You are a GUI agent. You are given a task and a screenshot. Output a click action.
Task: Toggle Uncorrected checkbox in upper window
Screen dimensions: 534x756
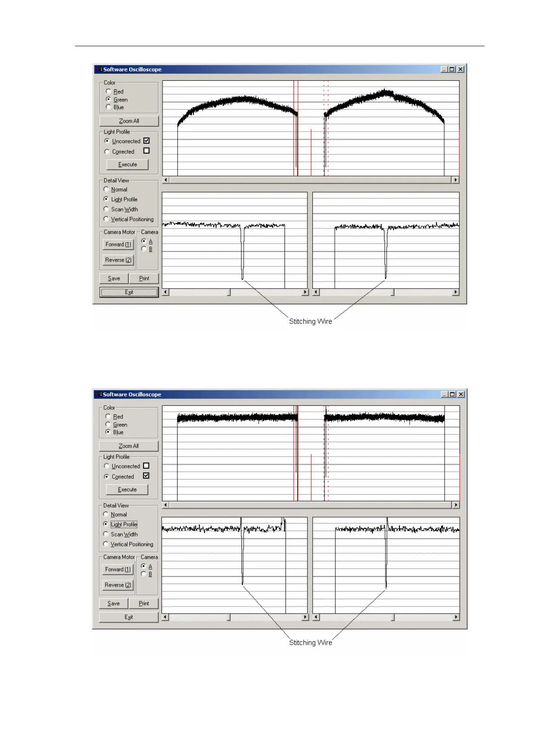[x=146, y=141]
